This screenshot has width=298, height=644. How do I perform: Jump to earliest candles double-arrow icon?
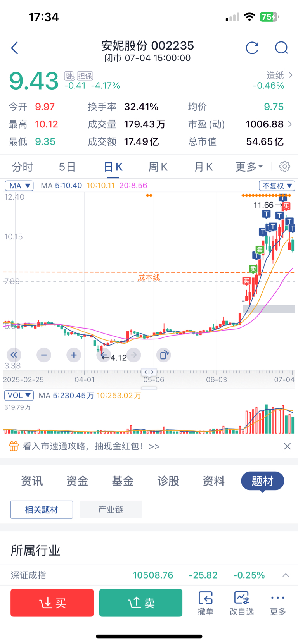tap(14, 355)
